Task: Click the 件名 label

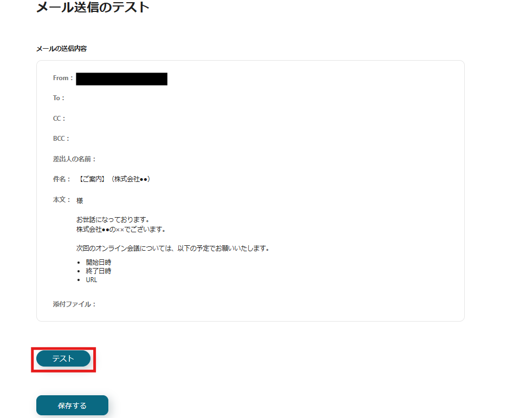Action: point(62,179)
